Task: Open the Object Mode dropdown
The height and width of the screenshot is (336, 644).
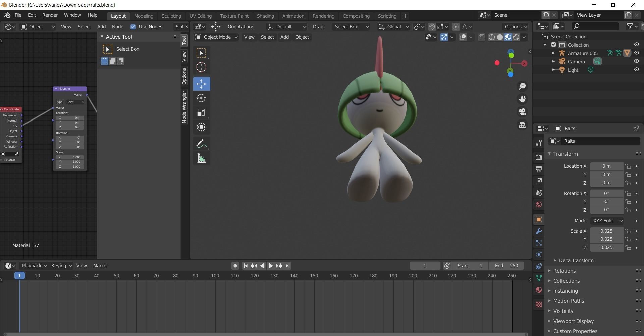Action: tap(216, 37)
